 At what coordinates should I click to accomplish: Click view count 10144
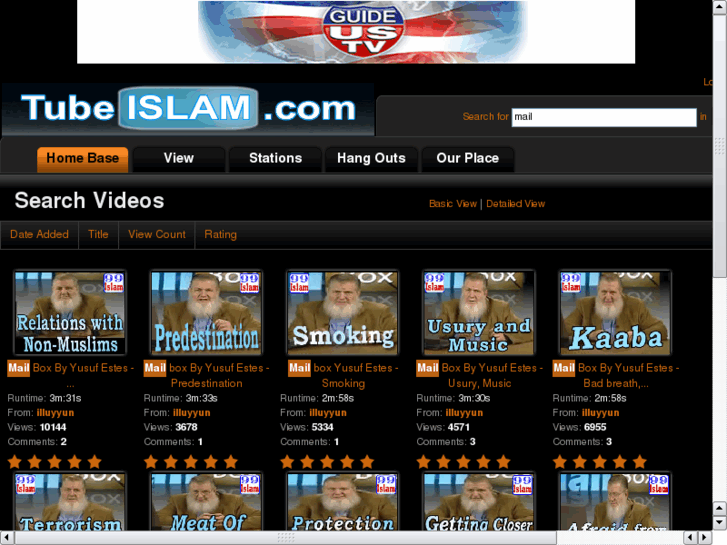[53, 427]
